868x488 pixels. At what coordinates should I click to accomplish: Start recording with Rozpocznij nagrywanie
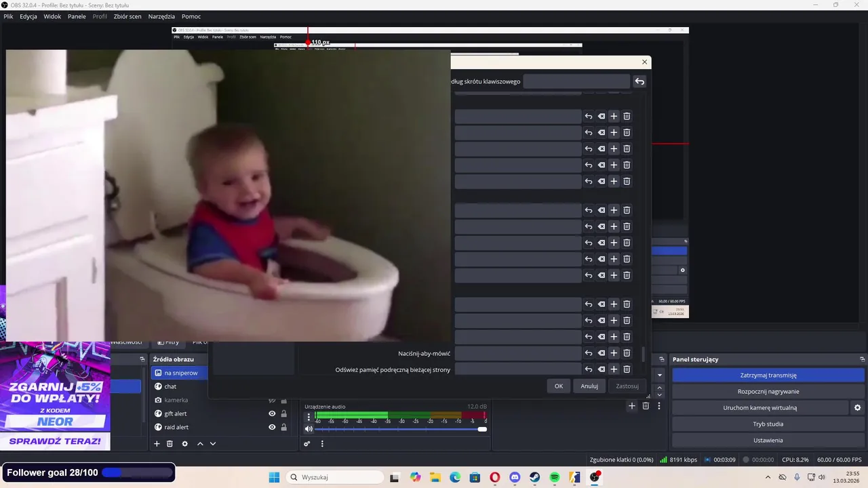point(768,392)
